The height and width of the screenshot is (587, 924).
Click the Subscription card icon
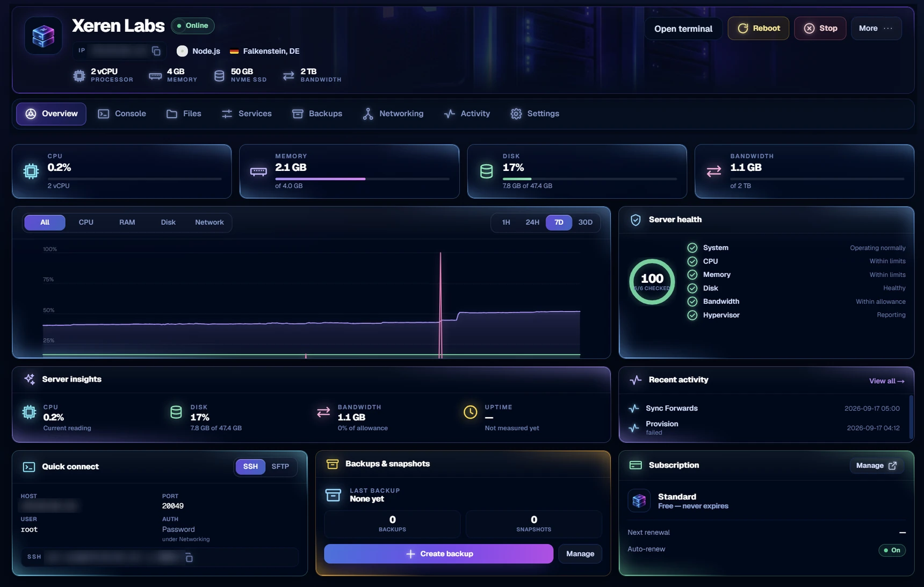(636, 465)
